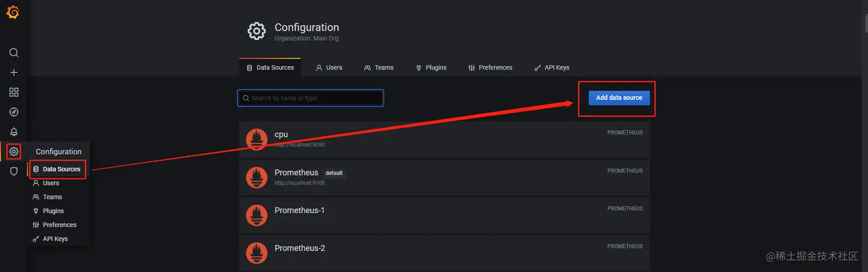Click the magnifier icon in the search box
868x272 pixels.
[246, 98]
